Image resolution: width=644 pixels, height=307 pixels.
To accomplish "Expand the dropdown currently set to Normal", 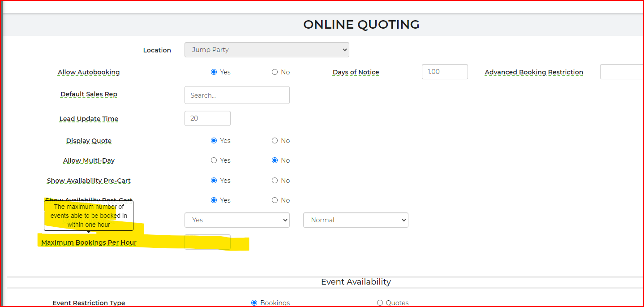I will [x=356, y=220].
